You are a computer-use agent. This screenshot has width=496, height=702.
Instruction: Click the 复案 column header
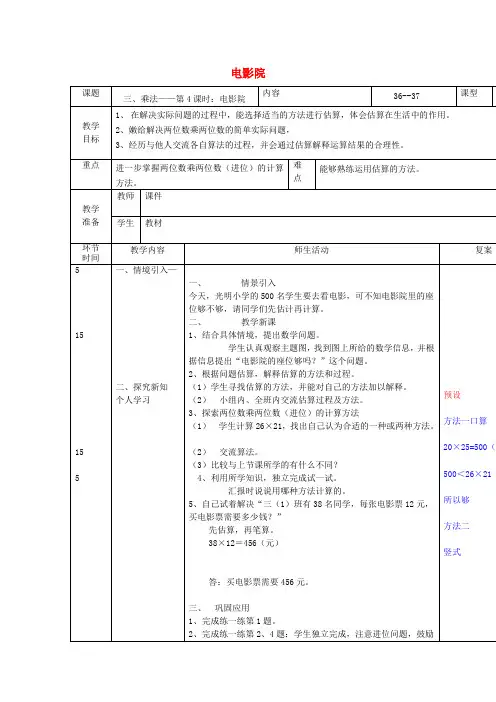pyautogui.click(x=483, y=250)
